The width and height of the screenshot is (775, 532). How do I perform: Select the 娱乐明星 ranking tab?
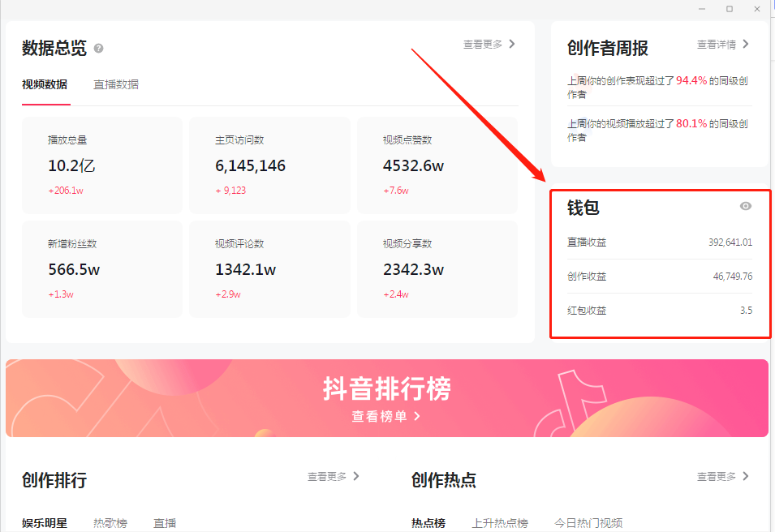coord(45,523)
